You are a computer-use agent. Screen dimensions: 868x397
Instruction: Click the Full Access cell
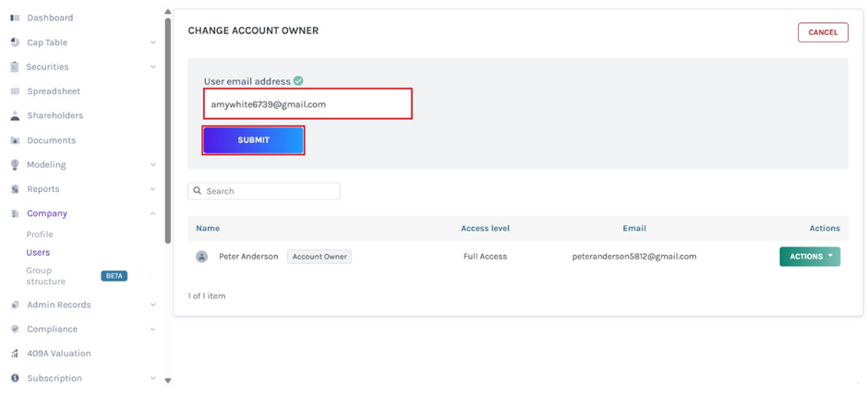pos(486,257)
